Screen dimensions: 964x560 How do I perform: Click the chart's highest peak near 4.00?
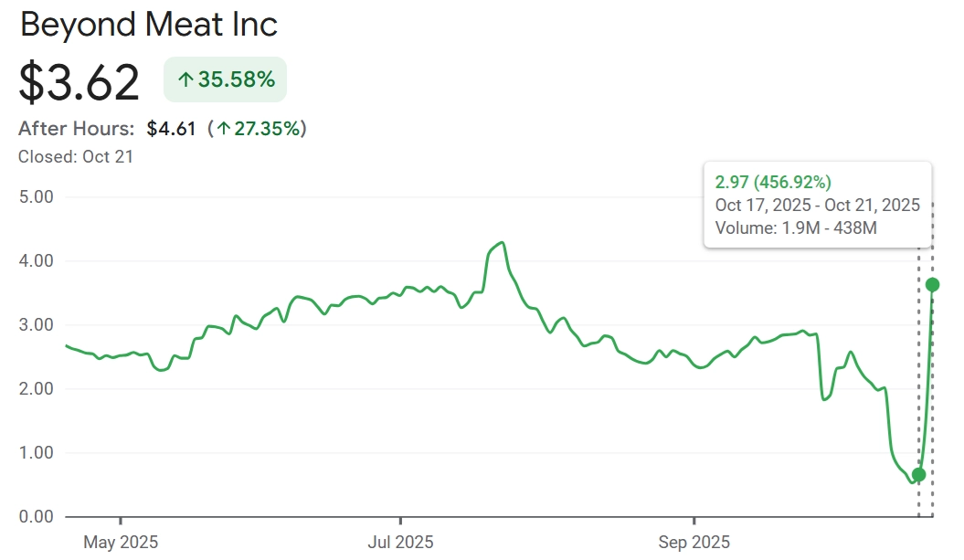pos(502,243)
